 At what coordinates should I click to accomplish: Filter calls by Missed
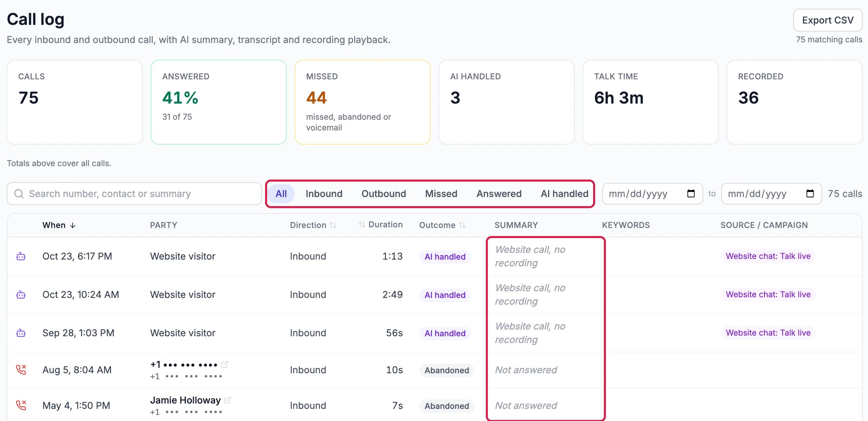coord(441,194)
